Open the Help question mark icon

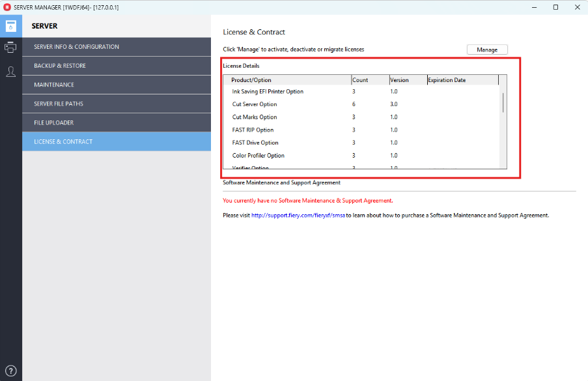(11, 371)
